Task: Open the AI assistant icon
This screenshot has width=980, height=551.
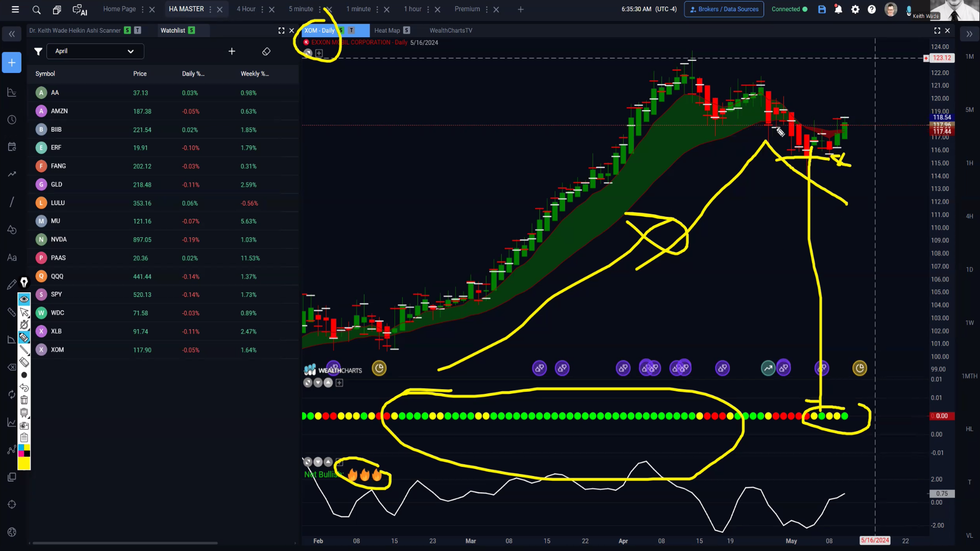Action: [80, 10]
